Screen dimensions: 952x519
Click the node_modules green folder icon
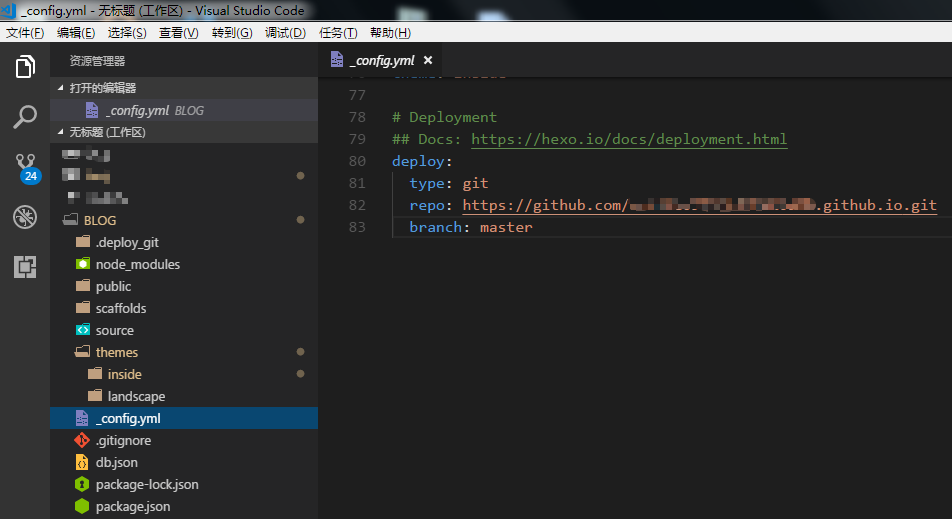tap(83, 264)
